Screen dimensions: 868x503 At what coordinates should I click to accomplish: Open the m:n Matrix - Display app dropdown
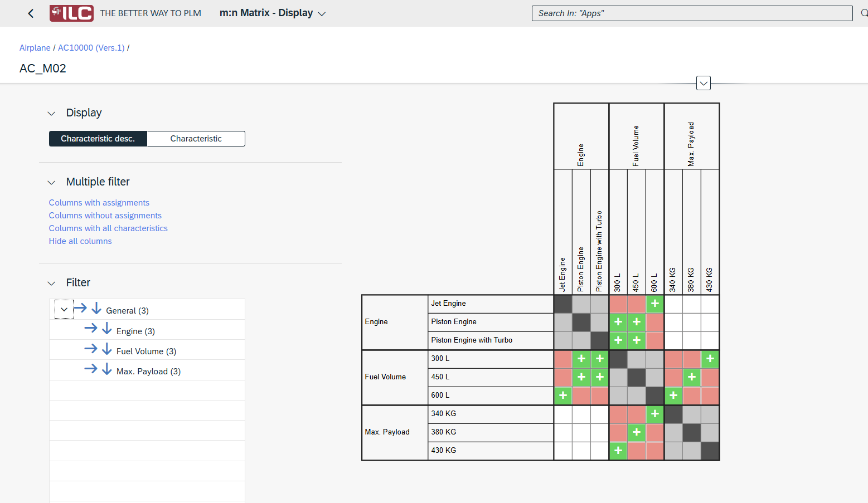tap(322, 13)
